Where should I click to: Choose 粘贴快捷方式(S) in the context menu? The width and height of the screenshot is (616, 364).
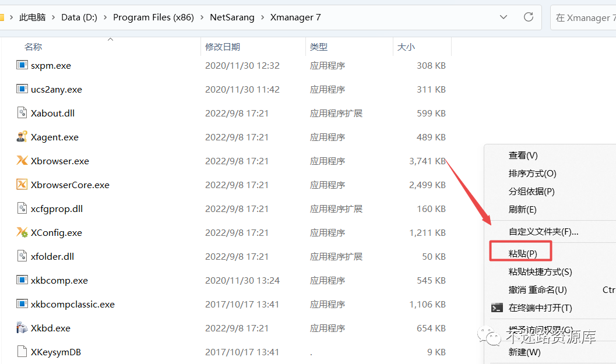(540, 272)
